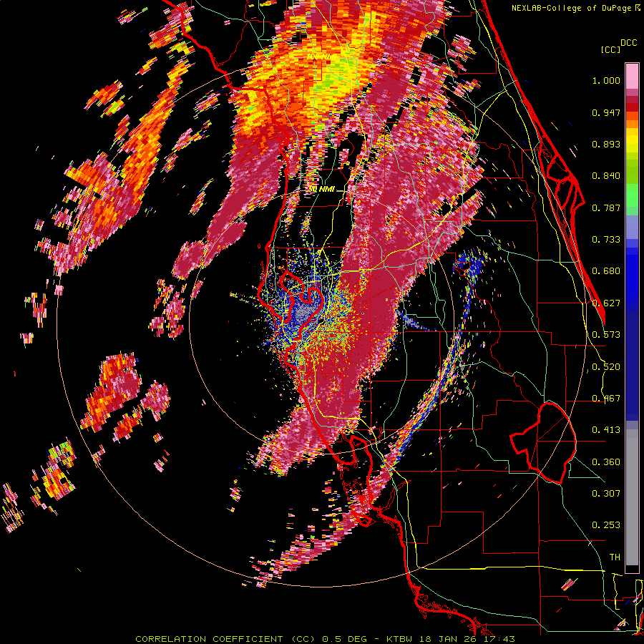Image resolution: width=644 pixels, height=644 pixels.
Task: Click the TH label at the legend bottom
Action: point(615,557)
